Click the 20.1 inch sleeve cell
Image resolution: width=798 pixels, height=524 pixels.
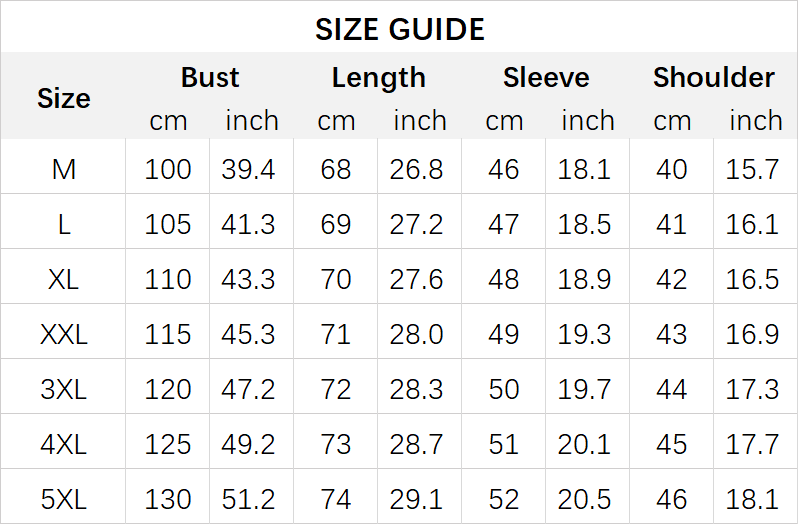[585, 443]
